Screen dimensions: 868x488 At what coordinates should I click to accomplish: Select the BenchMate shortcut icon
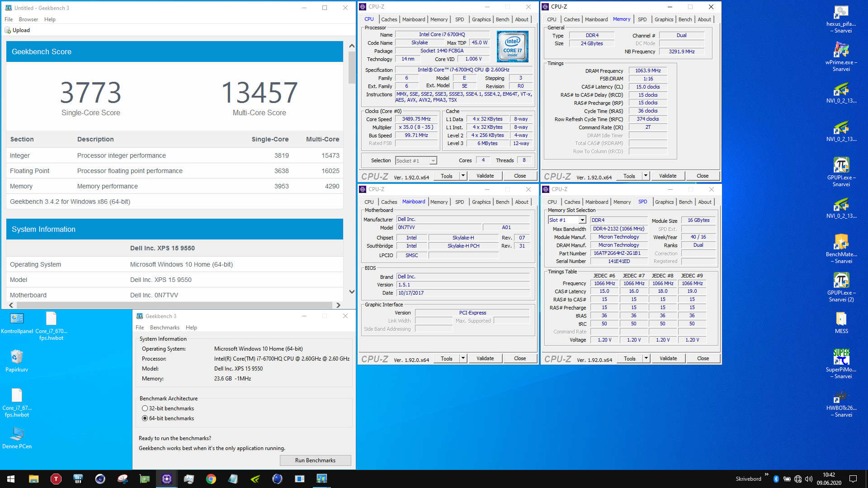point(841,243)
